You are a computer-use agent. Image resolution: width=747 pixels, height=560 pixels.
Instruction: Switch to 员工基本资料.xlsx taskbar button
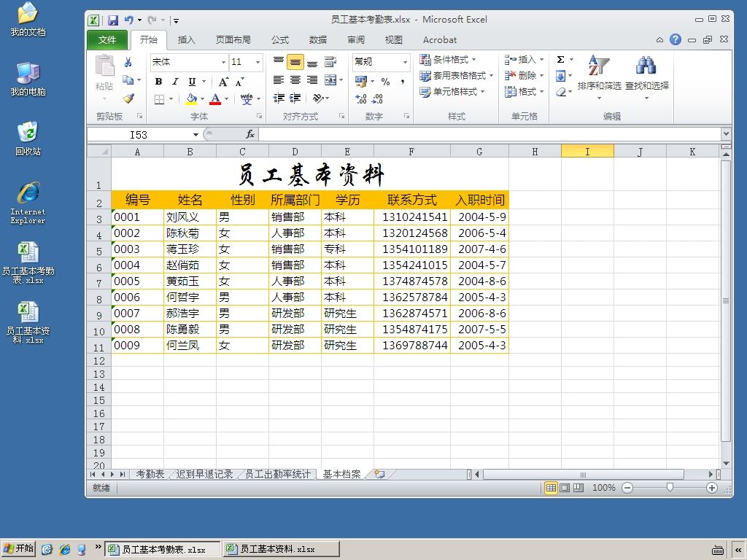[281, 549]
